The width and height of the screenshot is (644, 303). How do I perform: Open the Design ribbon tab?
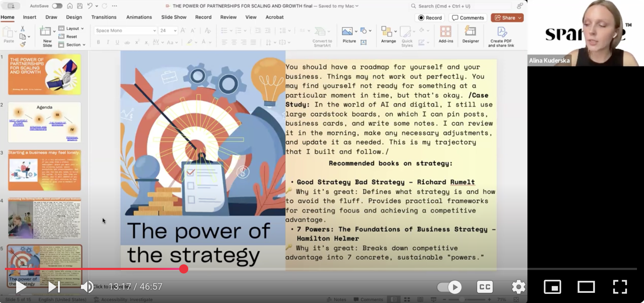pyautogui.click(x=74, y=17)
